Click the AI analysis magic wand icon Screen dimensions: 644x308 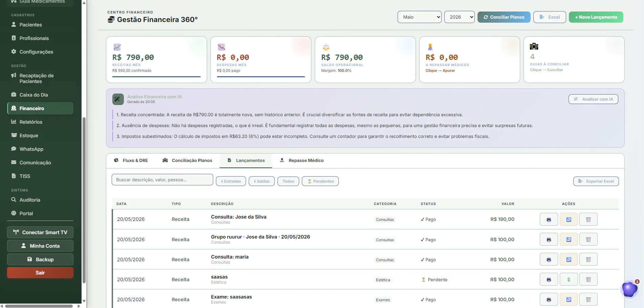click(118, 99)
